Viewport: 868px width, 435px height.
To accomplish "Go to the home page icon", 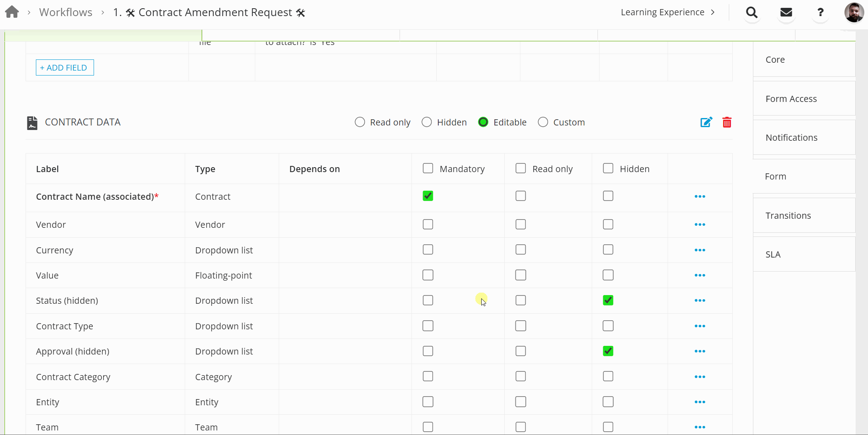I will pyautogui.click(x=12, y=12).
